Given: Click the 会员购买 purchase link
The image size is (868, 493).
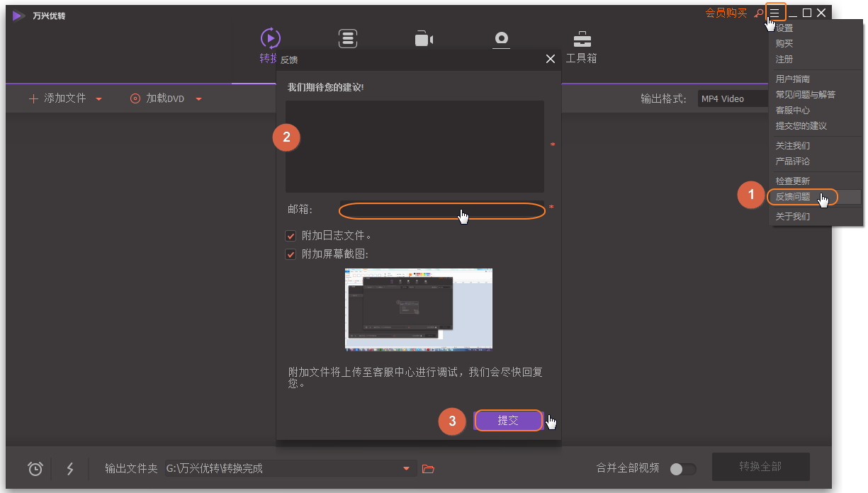Looking at the screenshot, I should (725, 13).
